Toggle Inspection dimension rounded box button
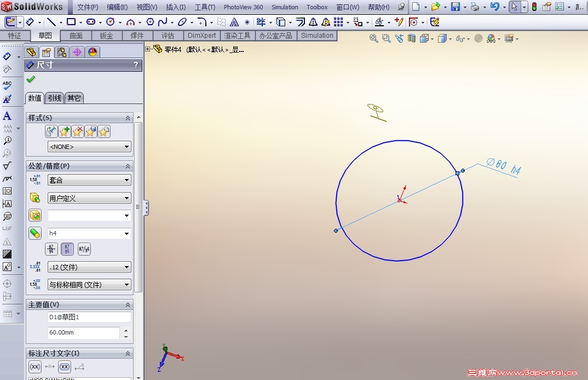Image resolution: width=588 pixels, height=380 pixels. click(x=65, y=366)
